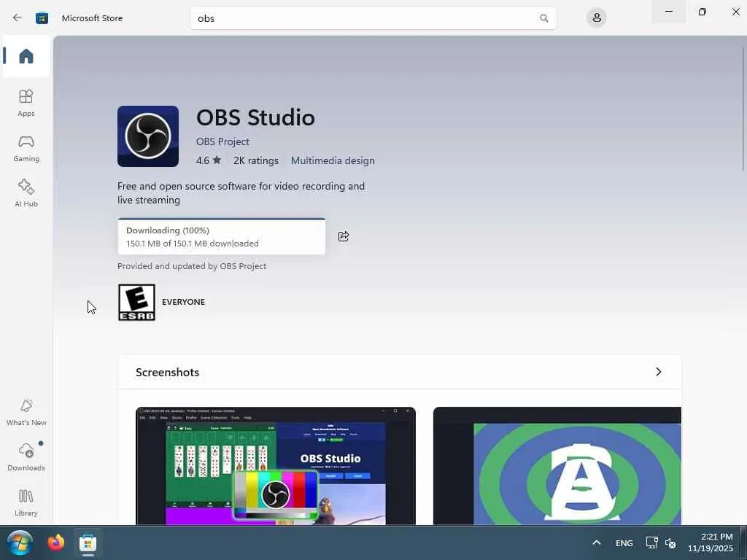
Task: Show hidden system tray icons
Action: click(x=597, y=542)
